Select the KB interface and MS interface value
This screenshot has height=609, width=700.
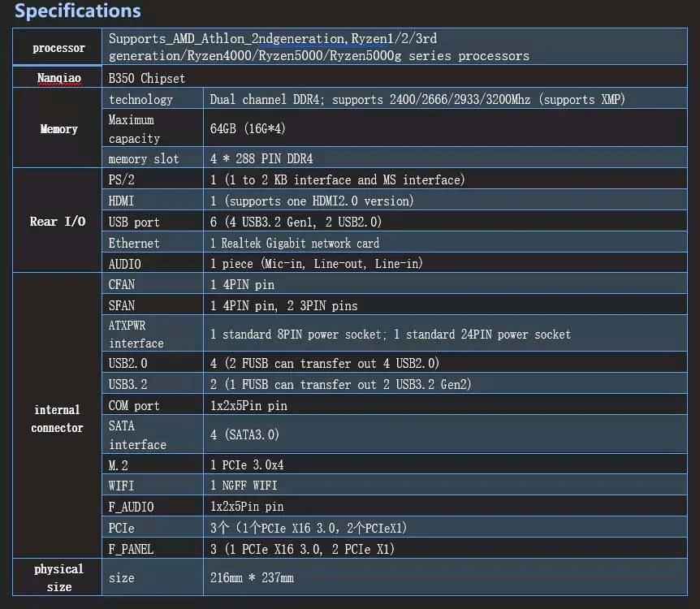(x=337, y=179)
